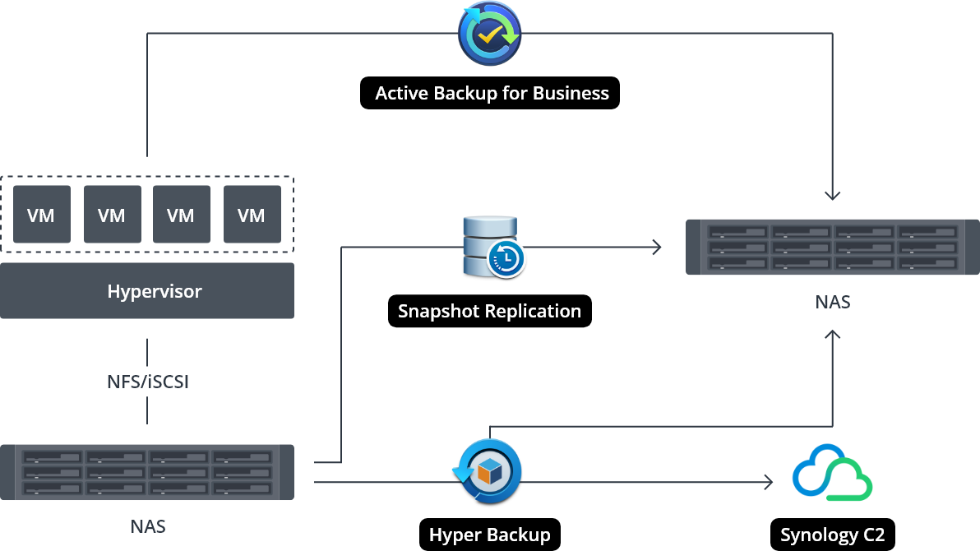Click the NAS label under the bottom-left device
The image size is (980, 551).
tap(148, 526)
